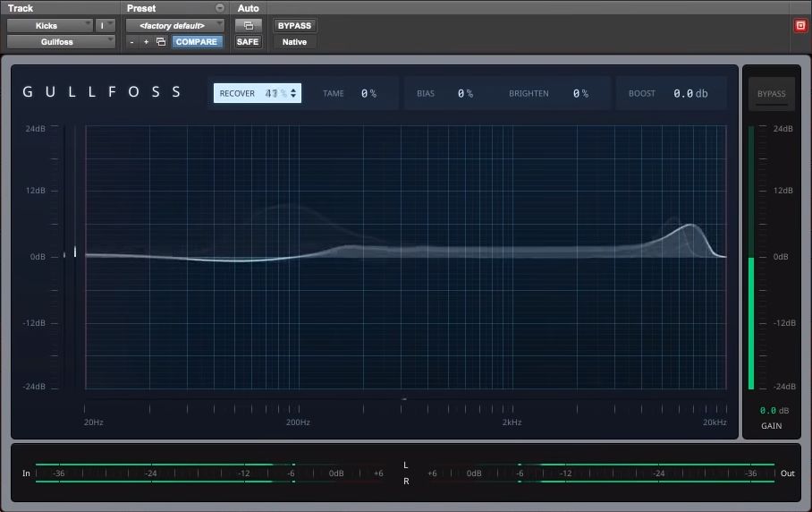Open the Kicks track selector dropdown

(x=50, y=26)
